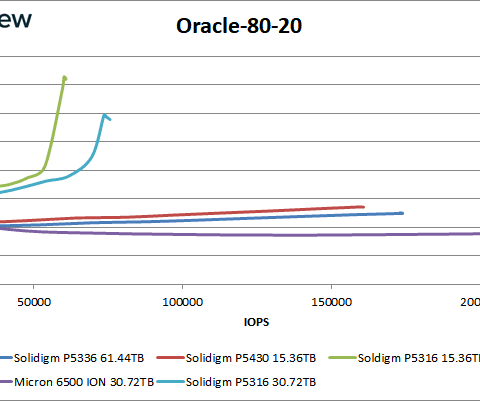This screenshot has height=401, width=480.
Task: Click the teal P5316 30.72TB curve peak
Action: click(x=105, y=115)
